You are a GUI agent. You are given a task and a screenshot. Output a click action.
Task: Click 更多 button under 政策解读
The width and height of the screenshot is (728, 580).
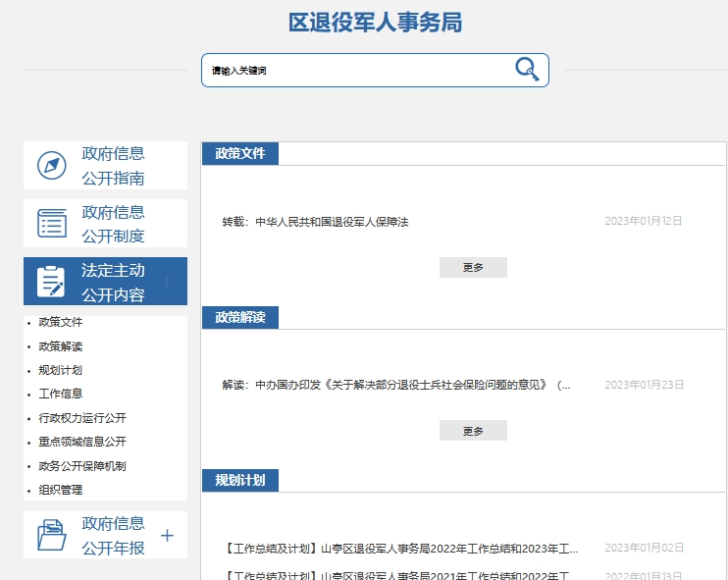pos(473,431)
